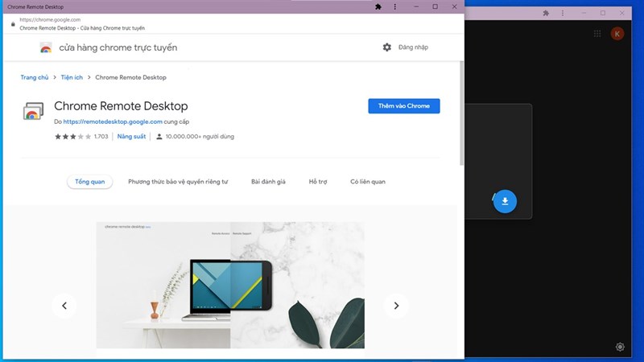644x362 pixels.
Task: Click the 10.000.000+ người dùng text
Action: [x=200, y=137]
